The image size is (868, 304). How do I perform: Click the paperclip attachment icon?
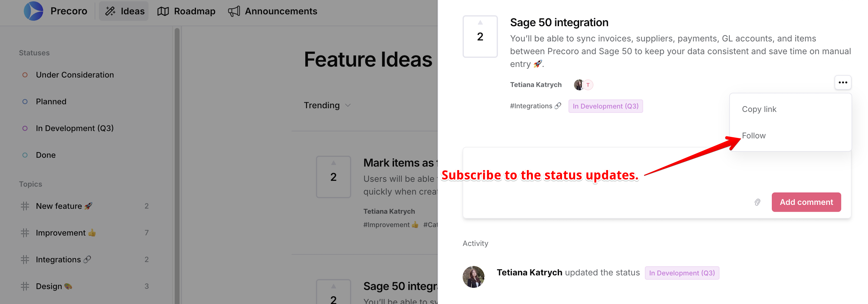757,202
